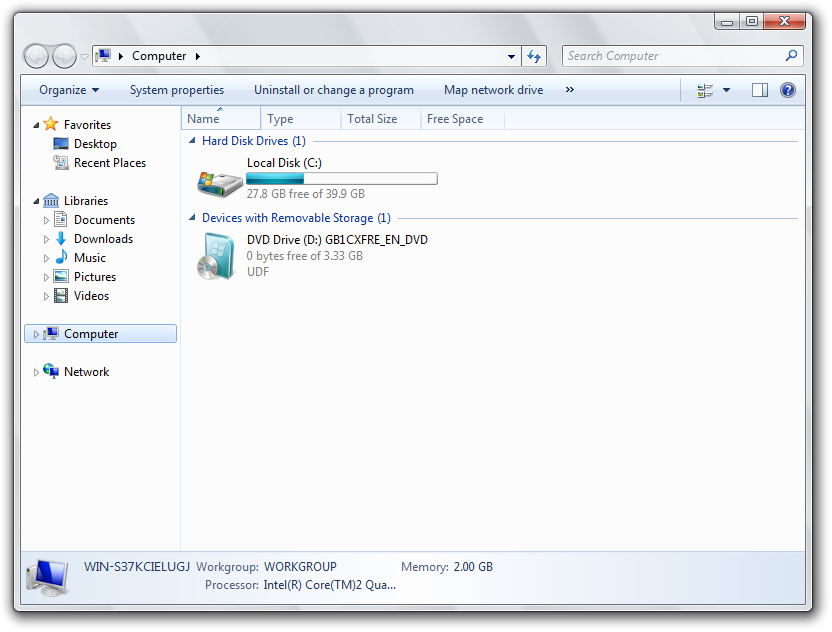Click the Favorites star icon
Image resolution: width=832 pixels, height=632 pixels.
pyautogui.click(x=51, y=124)
